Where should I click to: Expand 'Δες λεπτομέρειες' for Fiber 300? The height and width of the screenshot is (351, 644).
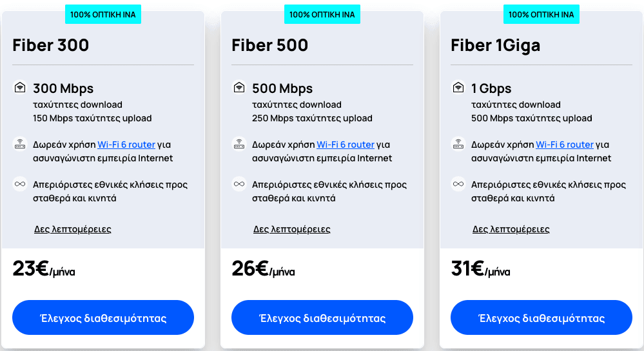(x=72, y=229)
